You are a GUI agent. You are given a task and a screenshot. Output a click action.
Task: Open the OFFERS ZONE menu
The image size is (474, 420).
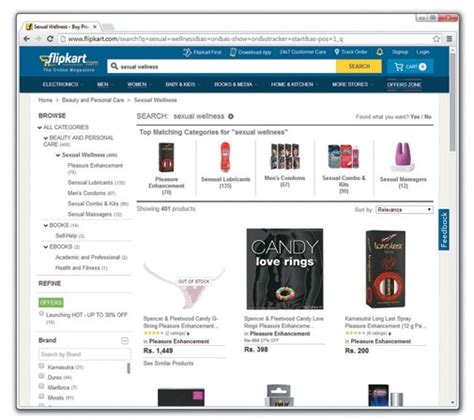click(404, 85)
